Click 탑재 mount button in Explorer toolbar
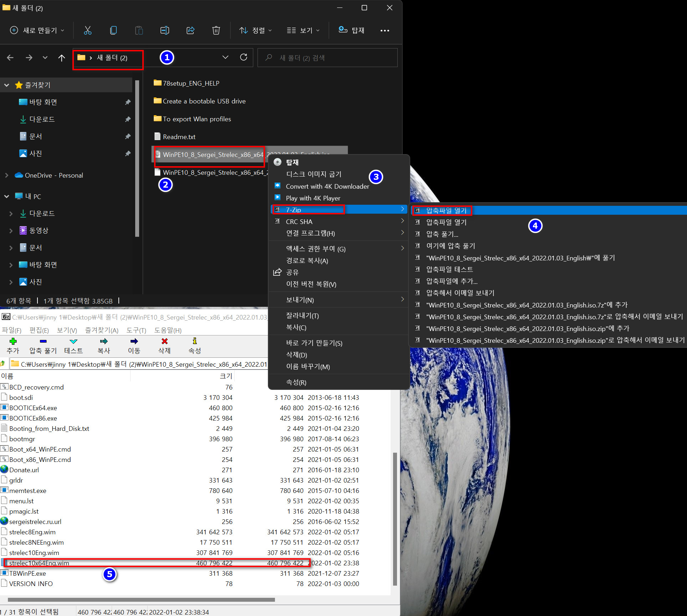The height and width of the screenshot is (616, 687). (x=351, y=30)
